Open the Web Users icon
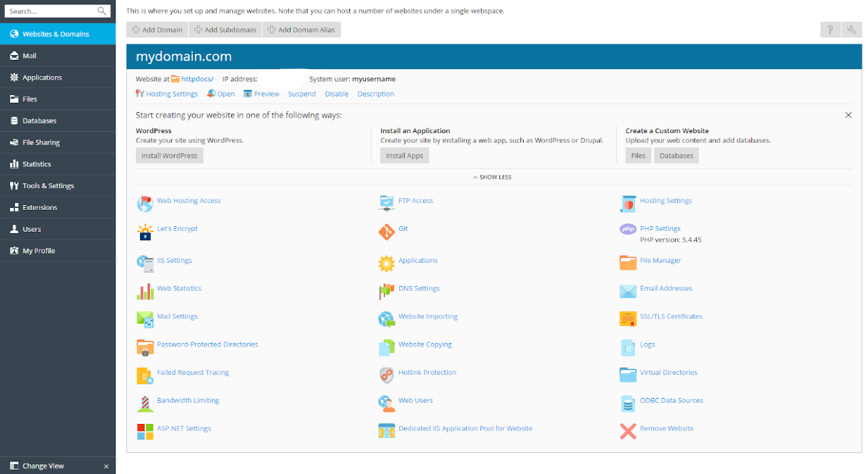Image resolution: width=868 pixels, height=474 pixels. pyautogui.click(x=386, y=403)
